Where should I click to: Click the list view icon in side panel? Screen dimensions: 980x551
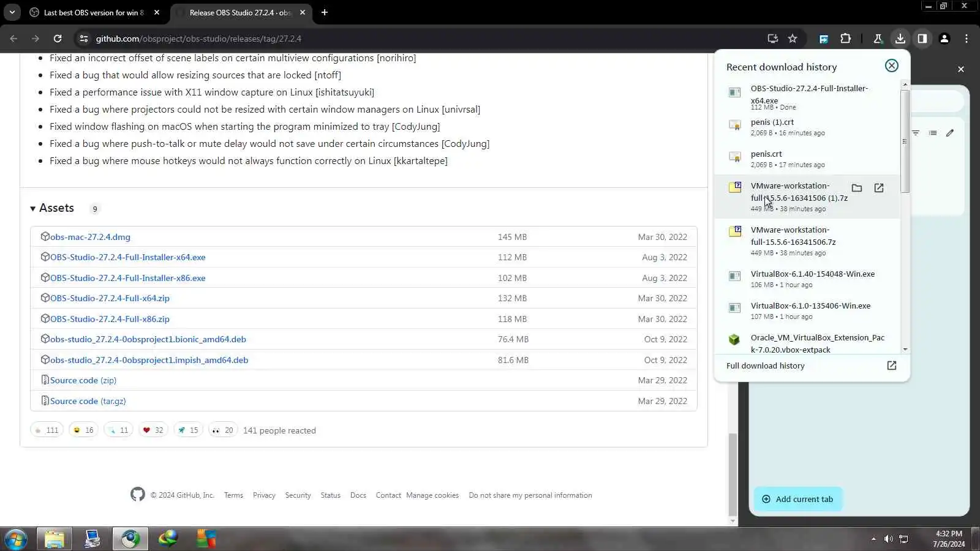[933, 133]
